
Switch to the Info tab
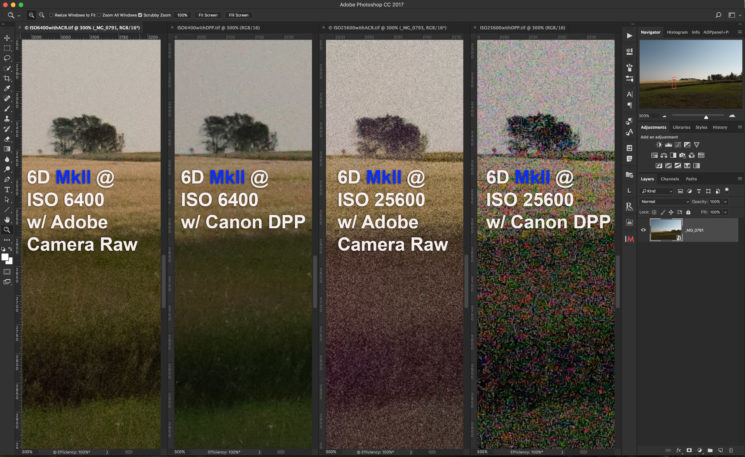(x=696, y=32)
